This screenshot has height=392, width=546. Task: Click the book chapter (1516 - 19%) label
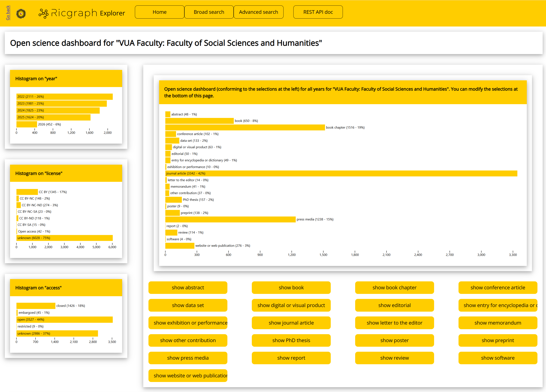click(x=345, y=127)
